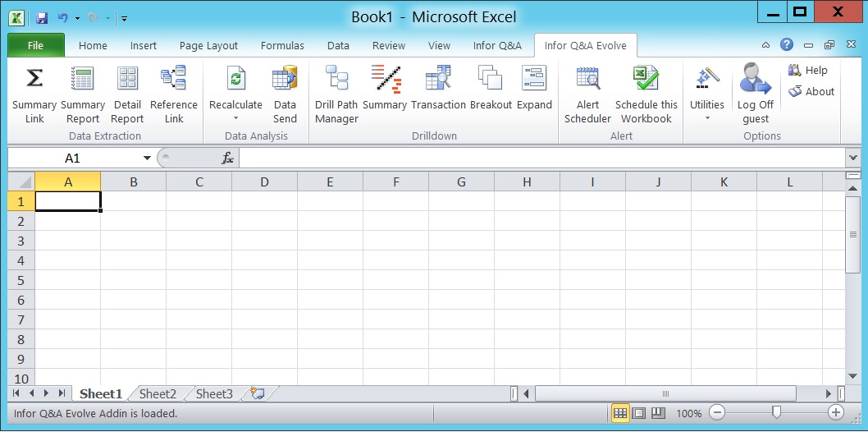Open the Review tab
The height and width of the screenshot is (432, 868).
(x=389, y=46)
